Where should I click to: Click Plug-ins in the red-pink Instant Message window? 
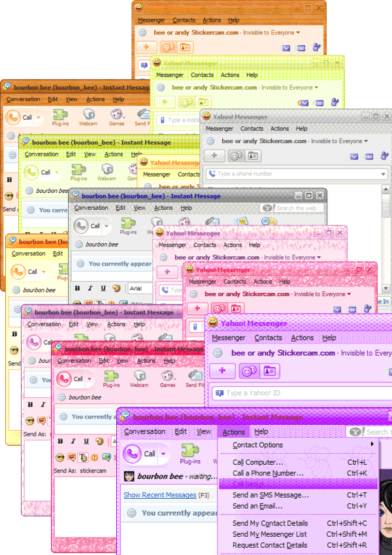tap(111, 378)
